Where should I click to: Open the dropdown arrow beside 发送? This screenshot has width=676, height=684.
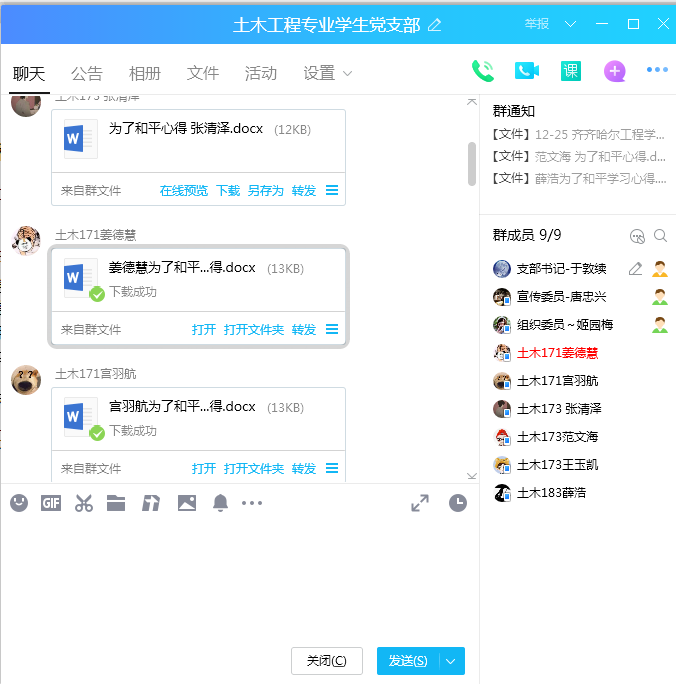point(452,661)
